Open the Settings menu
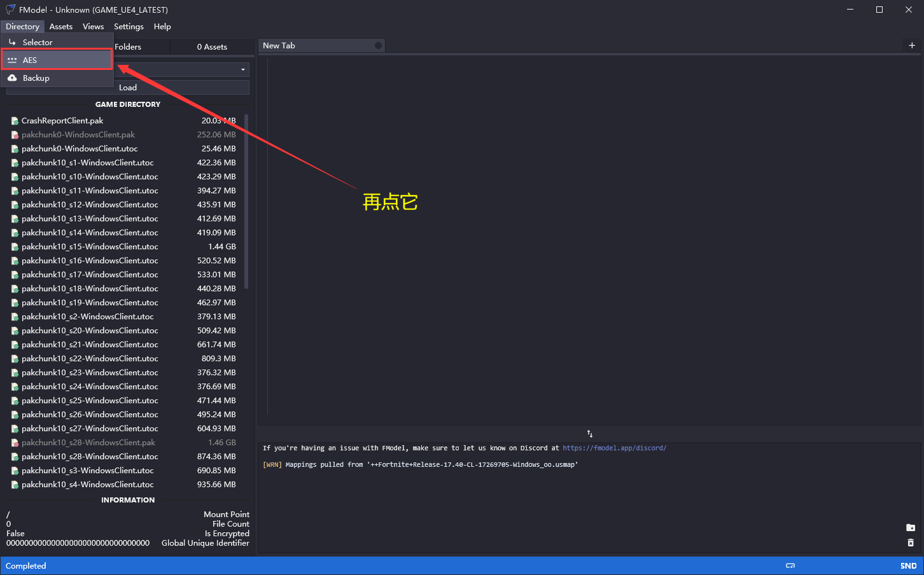 point(129,27)
